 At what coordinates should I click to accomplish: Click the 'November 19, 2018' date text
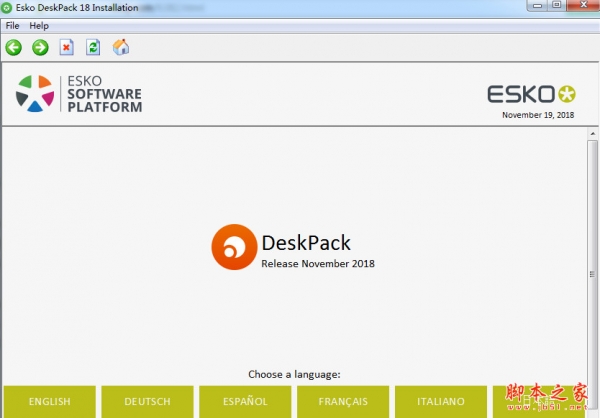click(538, 115)
